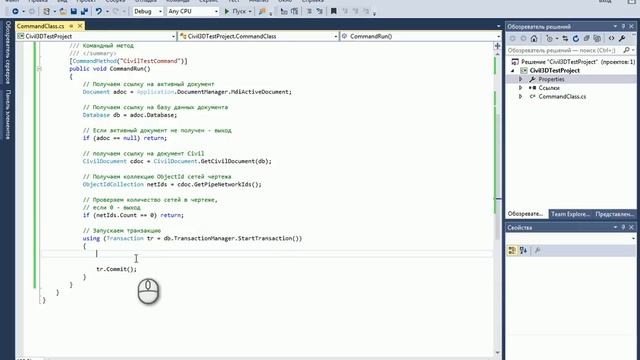Switch to the Представление классов tab
This screenshot has width=640, height=360.
pyautogui.click(x=614, y=214)
